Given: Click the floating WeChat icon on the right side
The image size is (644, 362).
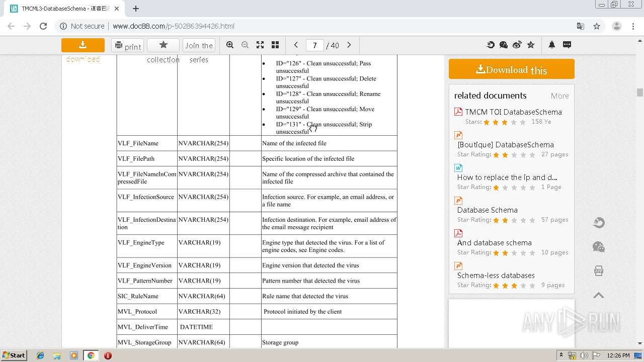Looking at the screenshot, I should pyautogui.click(x=599, y=247).
